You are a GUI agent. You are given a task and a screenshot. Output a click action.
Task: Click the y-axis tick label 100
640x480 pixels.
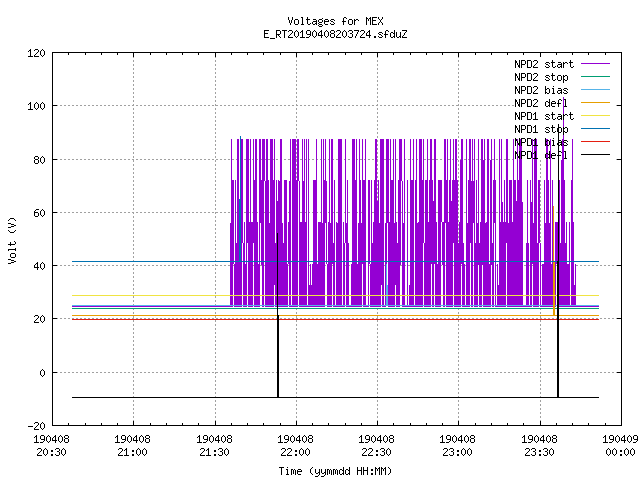click(36, 106)
